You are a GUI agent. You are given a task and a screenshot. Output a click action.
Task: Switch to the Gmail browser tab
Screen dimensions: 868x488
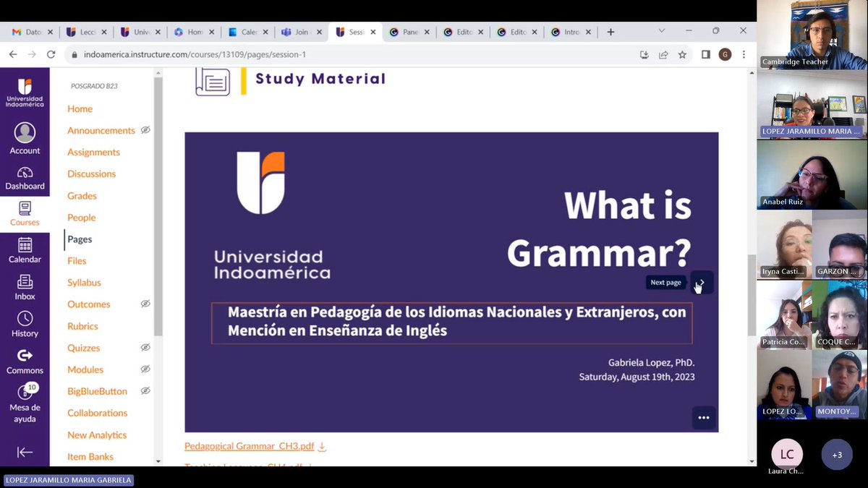click(x=29, y=32)
